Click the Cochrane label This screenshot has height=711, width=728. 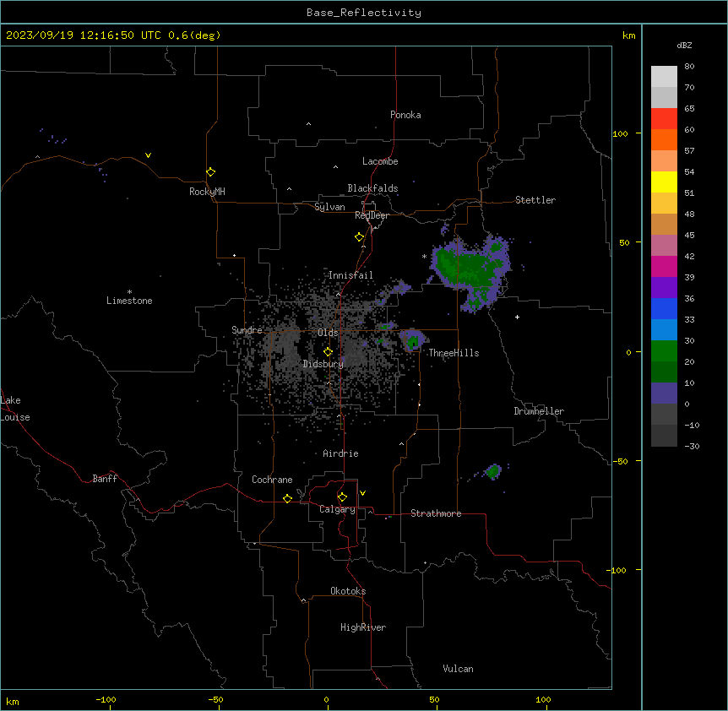point(272,480)
